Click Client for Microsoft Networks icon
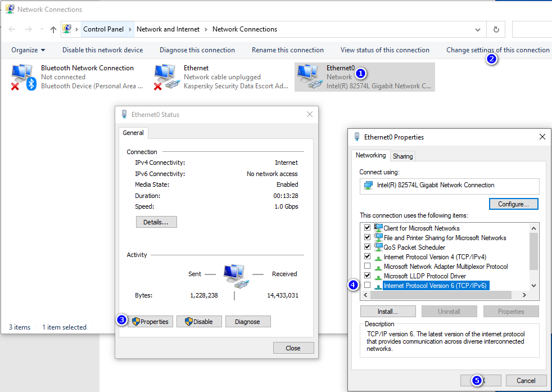This screenshot has height=392, width=552. click(x=378, y=228)
